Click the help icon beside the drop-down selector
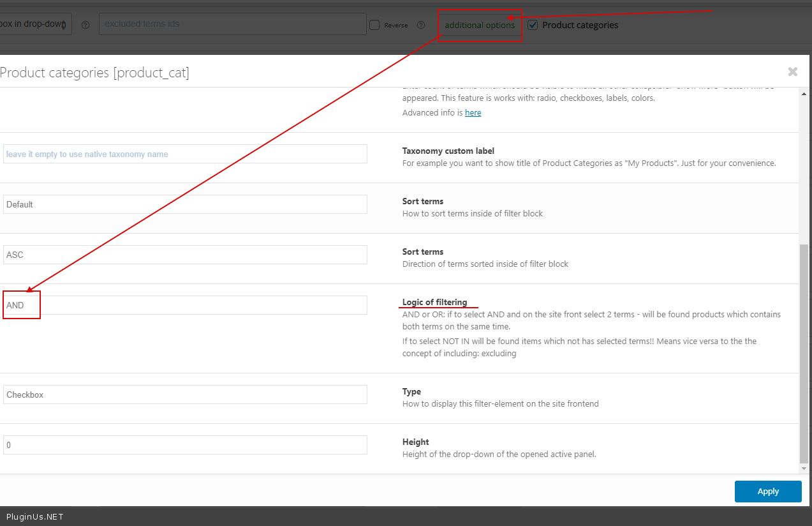Screen dimensions: 812x526 pos(85,25)
